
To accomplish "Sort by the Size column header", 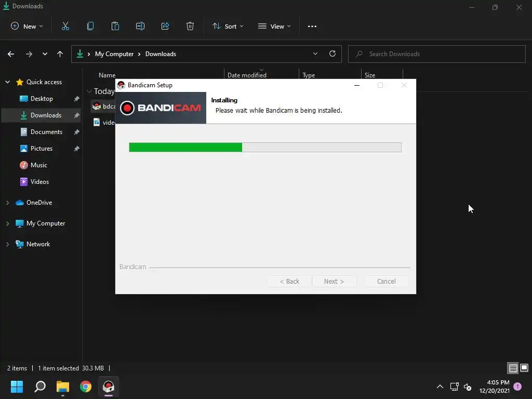I will pos(370,75).
